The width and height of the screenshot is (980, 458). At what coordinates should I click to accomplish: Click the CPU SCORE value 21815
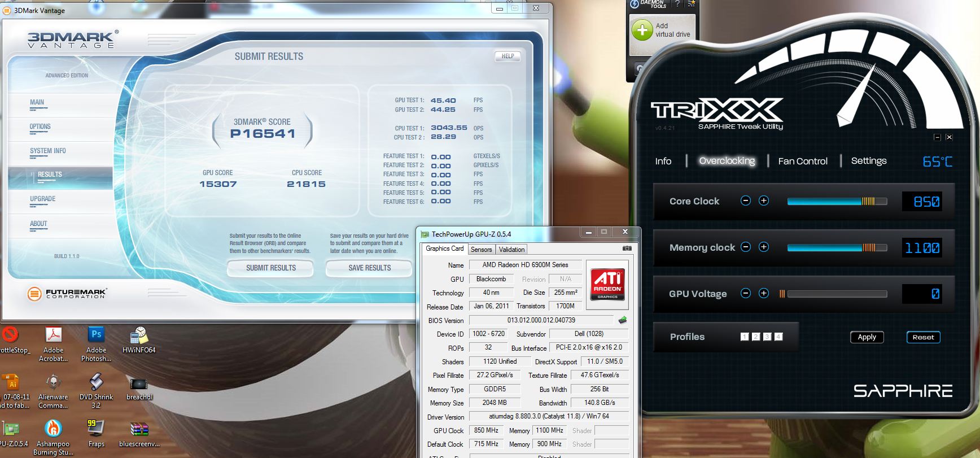[307, 184]
